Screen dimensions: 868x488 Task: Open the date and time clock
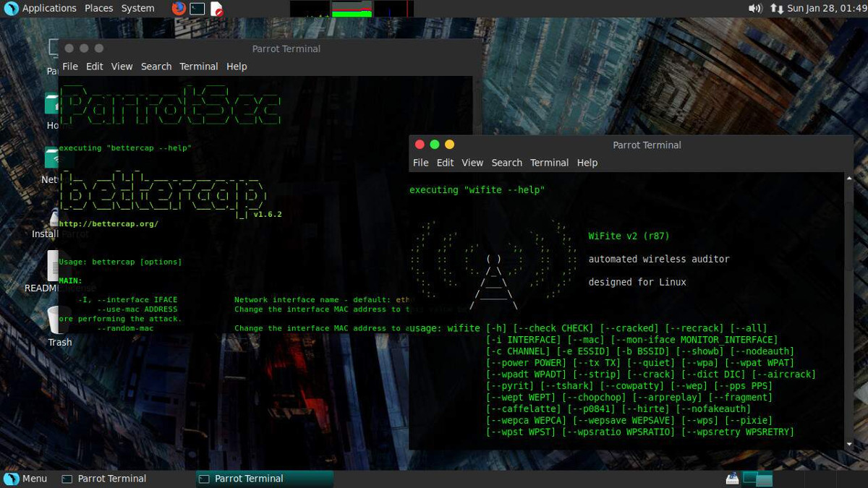(x=827, y=9)
